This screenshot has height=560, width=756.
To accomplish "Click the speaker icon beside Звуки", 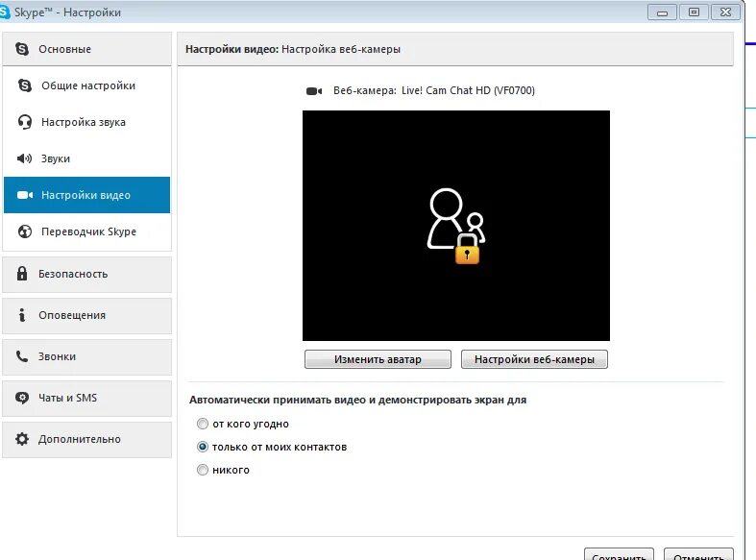I will click(24, 158).
